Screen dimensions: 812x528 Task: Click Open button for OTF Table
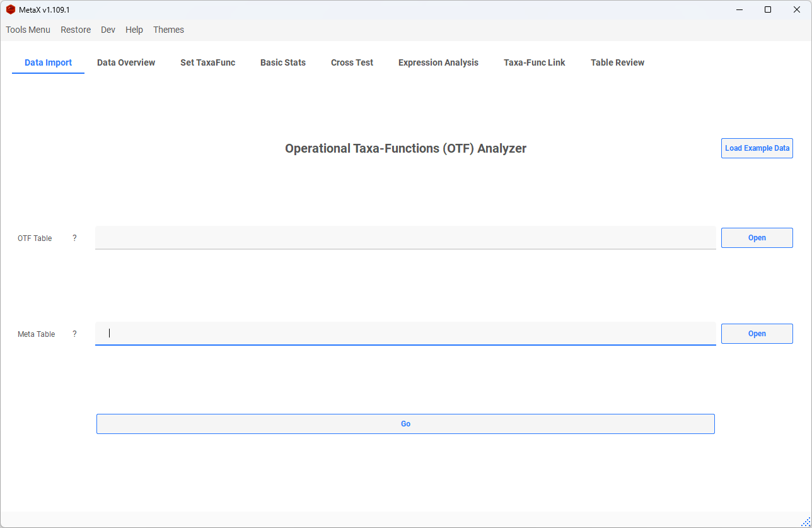757,238
